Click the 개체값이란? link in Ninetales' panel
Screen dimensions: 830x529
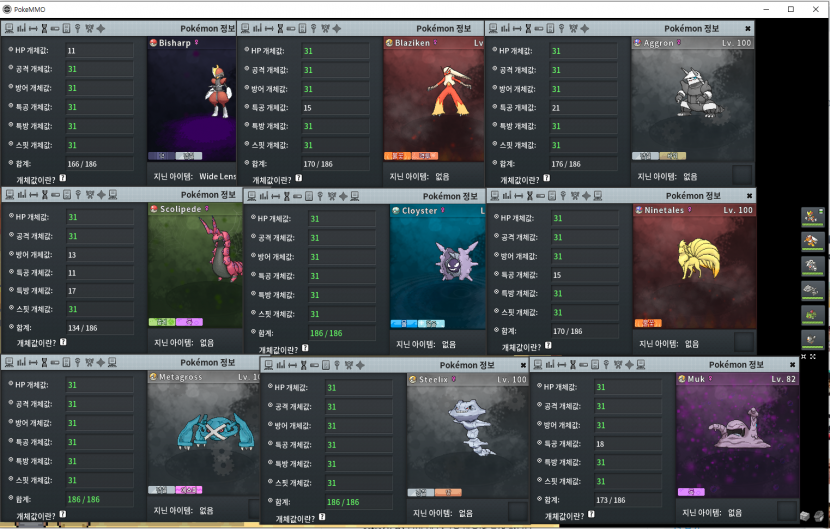[x=520, y=348]
